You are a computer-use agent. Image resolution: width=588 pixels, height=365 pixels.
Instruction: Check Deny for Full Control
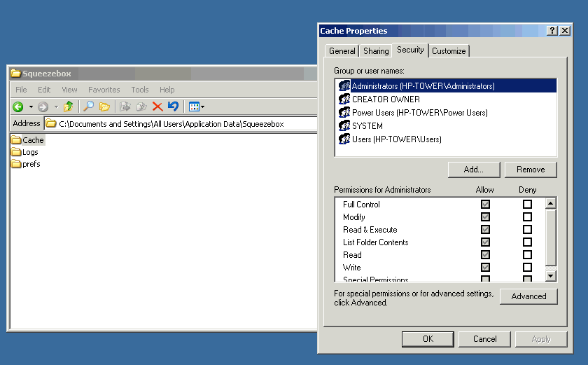tap(527, 205)
